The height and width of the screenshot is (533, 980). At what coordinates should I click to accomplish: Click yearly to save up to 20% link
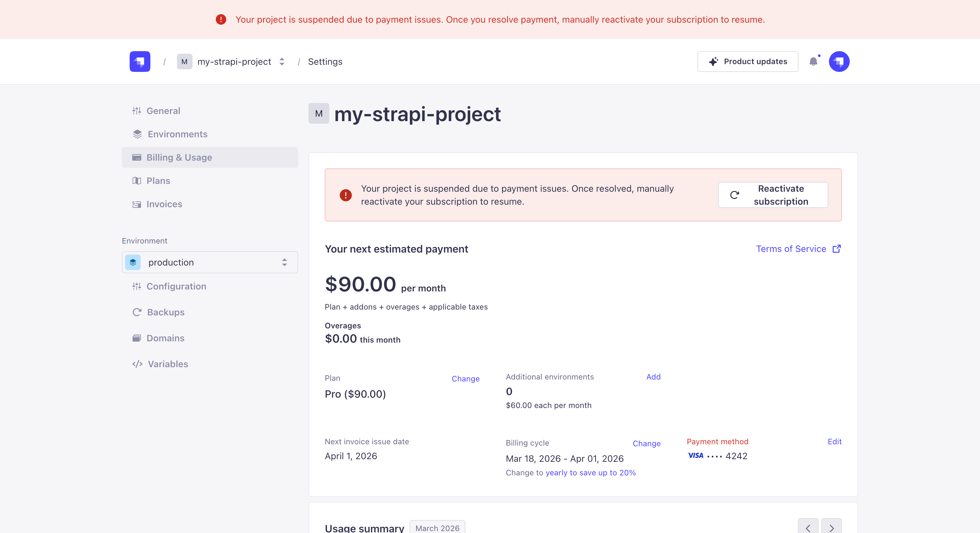coord(590,472)
